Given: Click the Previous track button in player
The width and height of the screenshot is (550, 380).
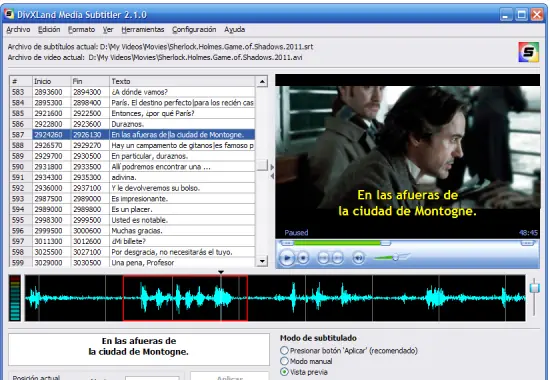Looking at the screenshot, I should pyautogui.click(x=323, y=258).
